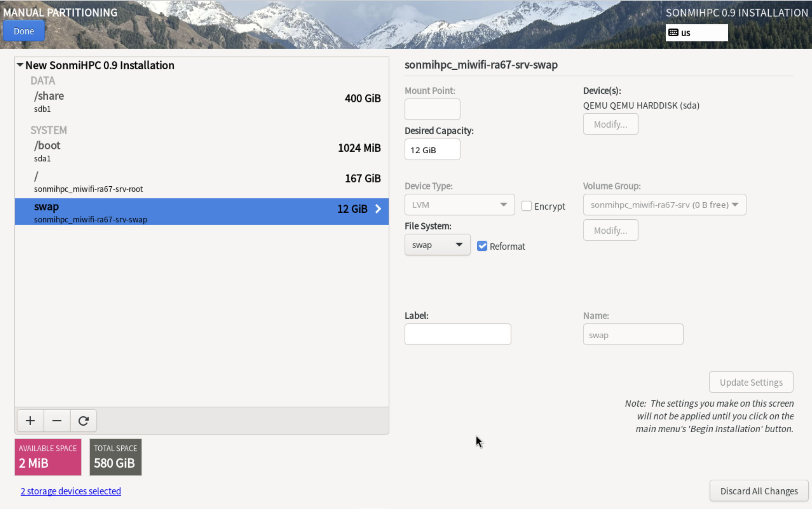812x509 pixels.
Task: Click into the Label text field
Action: (457, 334)
